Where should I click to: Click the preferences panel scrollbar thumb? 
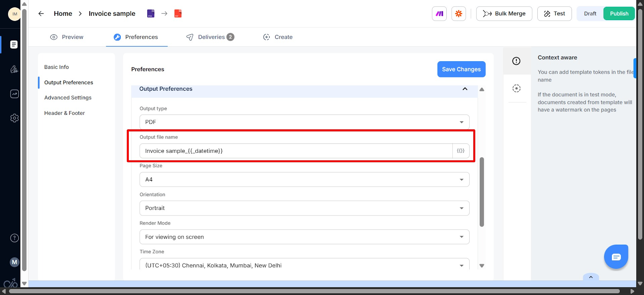click(482, 192)
